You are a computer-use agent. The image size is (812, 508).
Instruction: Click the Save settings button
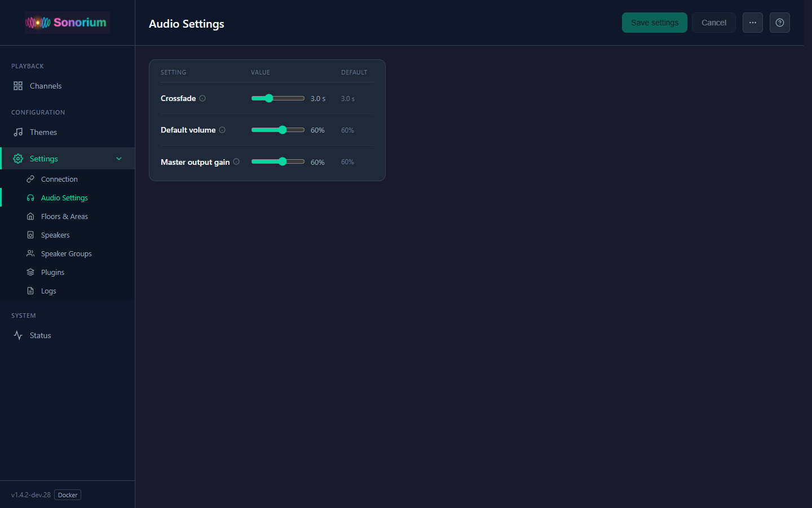point(655,23)
